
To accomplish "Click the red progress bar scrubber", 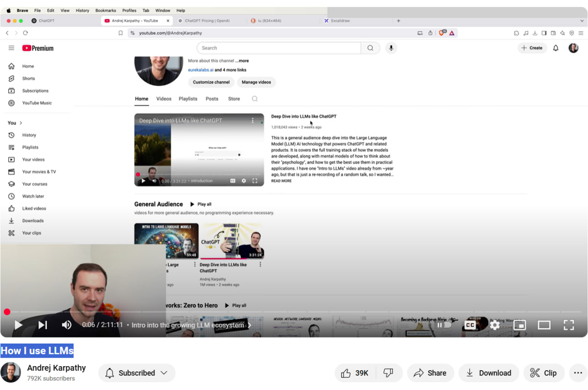I will click(7, 312).
